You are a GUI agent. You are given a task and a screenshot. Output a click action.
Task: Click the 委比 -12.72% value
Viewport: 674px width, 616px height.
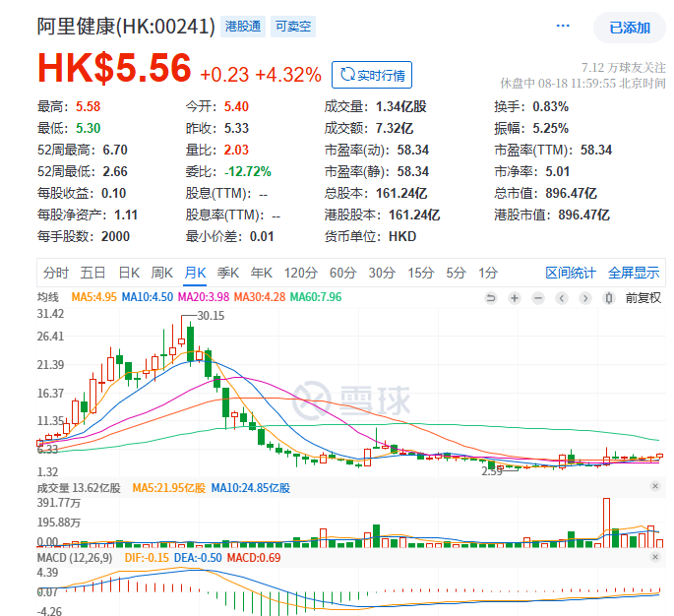(x=248, y=171)
